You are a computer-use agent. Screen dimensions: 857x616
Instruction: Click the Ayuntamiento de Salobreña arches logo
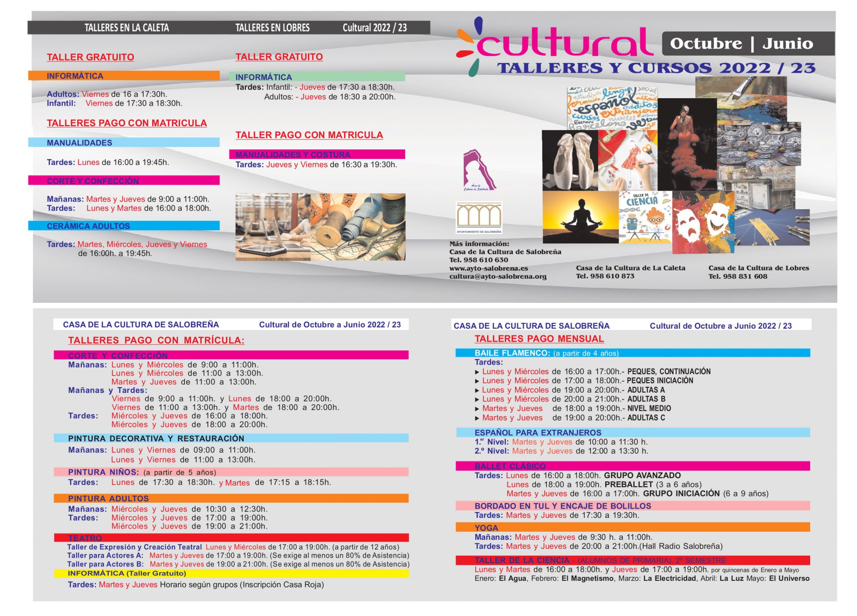[479, 218]
